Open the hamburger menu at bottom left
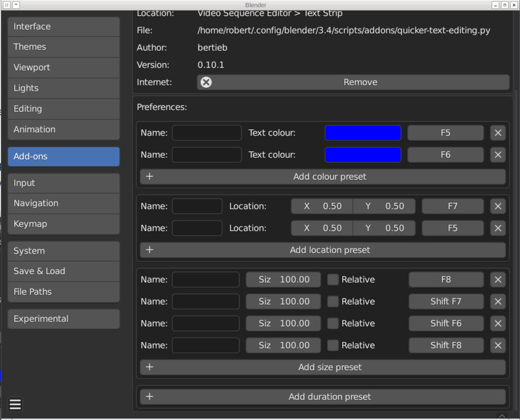Screen dimensions: 520x420 coord(15,404)
